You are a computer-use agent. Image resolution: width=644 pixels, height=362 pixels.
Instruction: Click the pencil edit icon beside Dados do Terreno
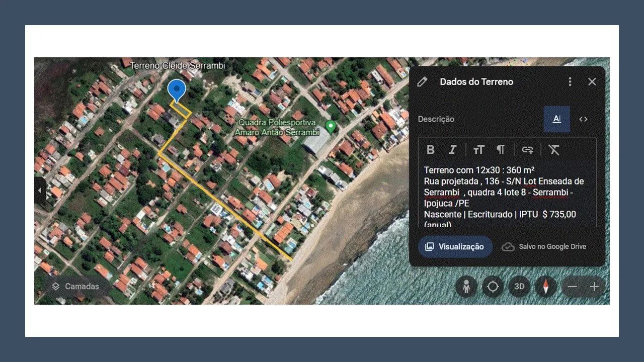pyautogui.click(x=423, y=81)
